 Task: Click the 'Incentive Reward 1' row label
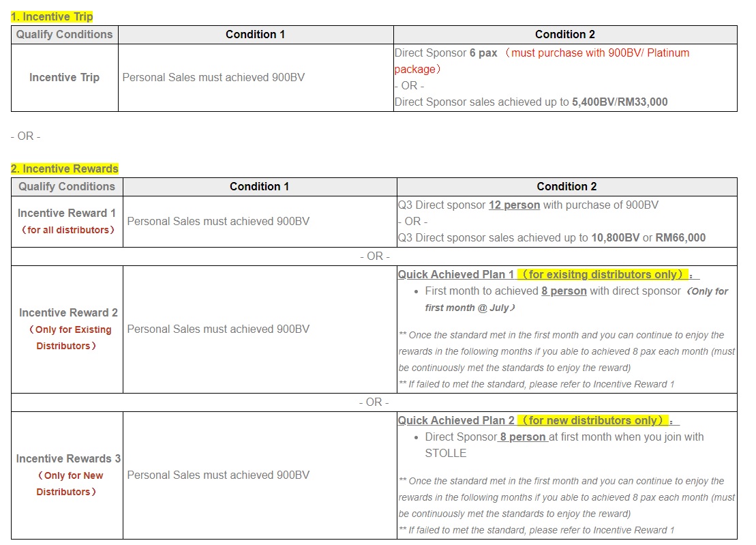point(67,213)
